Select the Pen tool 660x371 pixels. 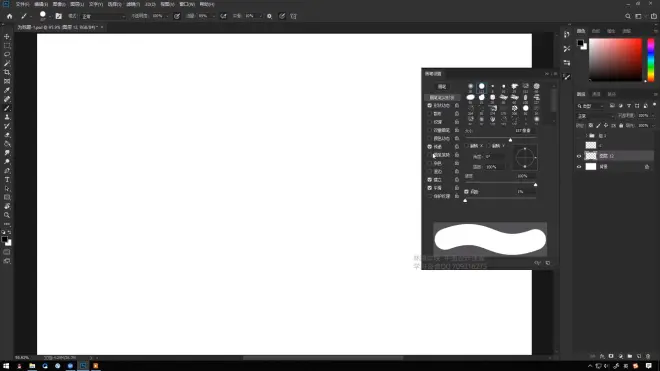pos(7,171)
